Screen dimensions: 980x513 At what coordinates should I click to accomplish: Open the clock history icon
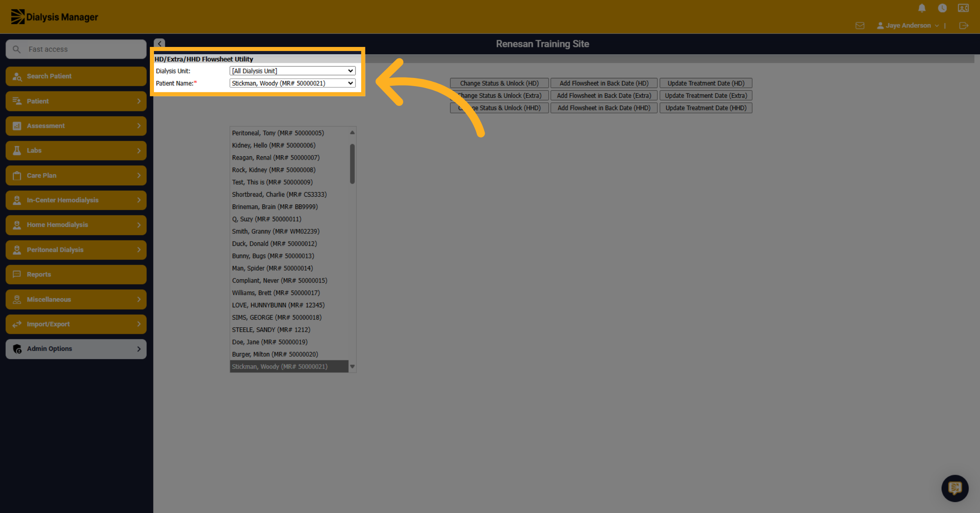pos(942,8)
